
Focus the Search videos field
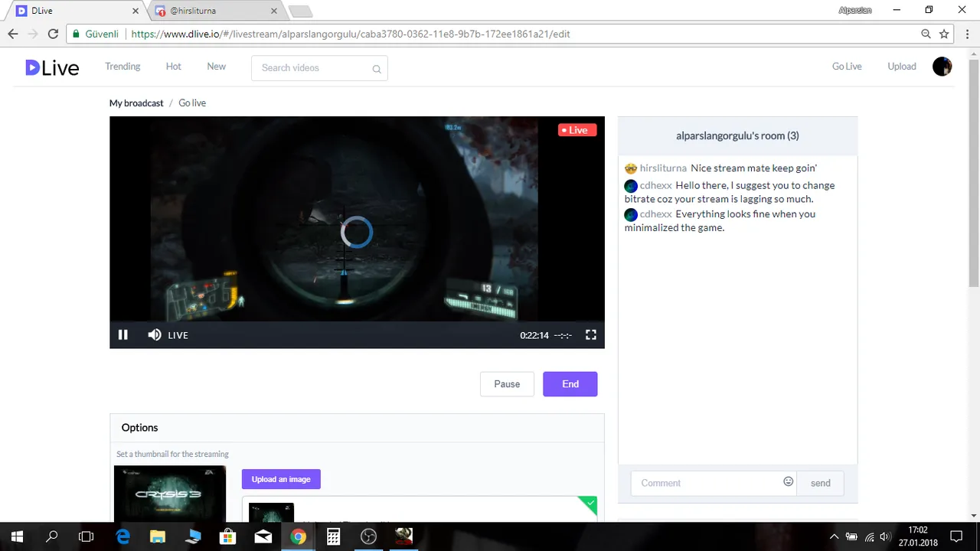click(319, 68)
